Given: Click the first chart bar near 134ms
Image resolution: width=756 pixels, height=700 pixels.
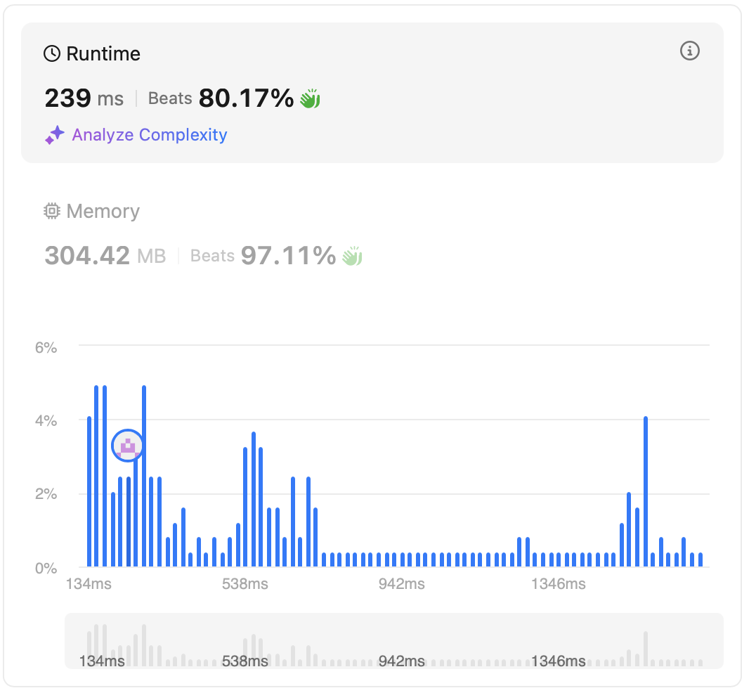Looking at the screenshot, I should (x=89, y=491).
